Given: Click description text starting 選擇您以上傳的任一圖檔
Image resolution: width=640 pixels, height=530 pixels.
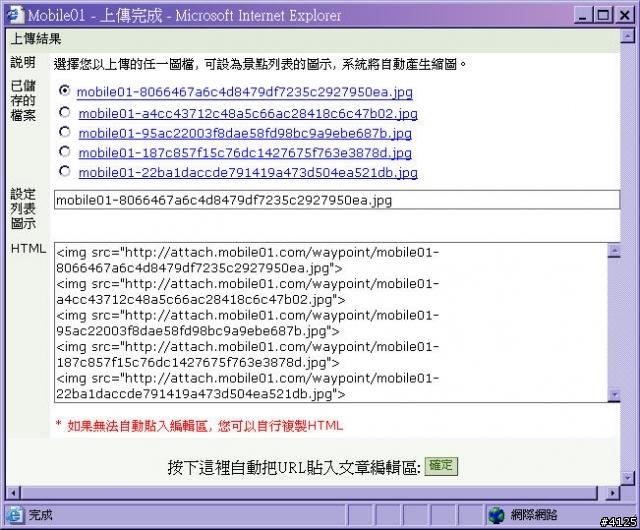Looking at the screenshot, I should pos(260,64).
